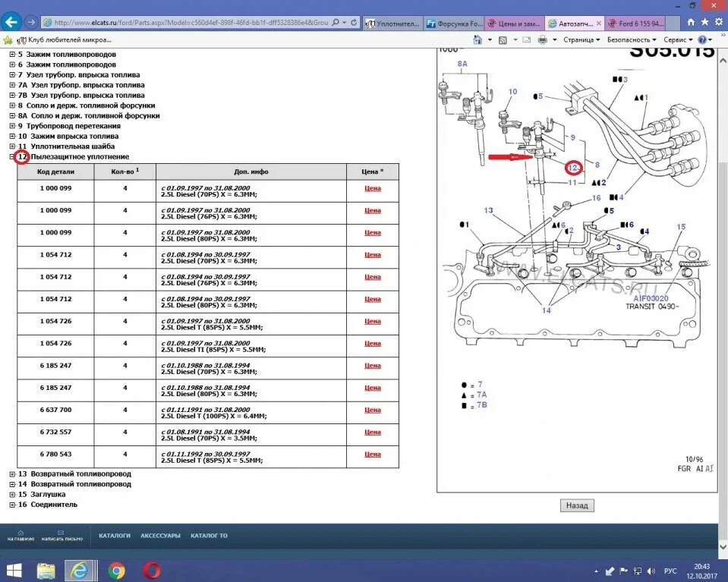728x582 pixels.
Task: Open 'Цена' link for part 6 637 700
Action: [x=373, y=410]
